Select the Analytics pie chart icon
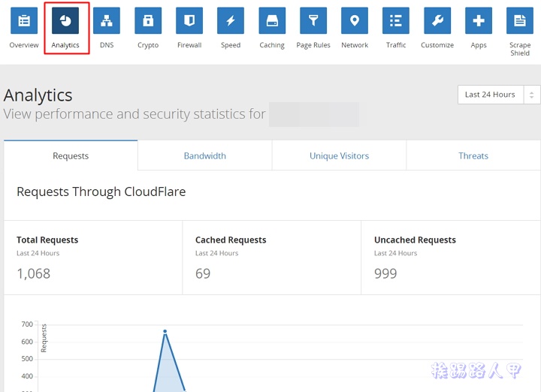 (65, 21)
